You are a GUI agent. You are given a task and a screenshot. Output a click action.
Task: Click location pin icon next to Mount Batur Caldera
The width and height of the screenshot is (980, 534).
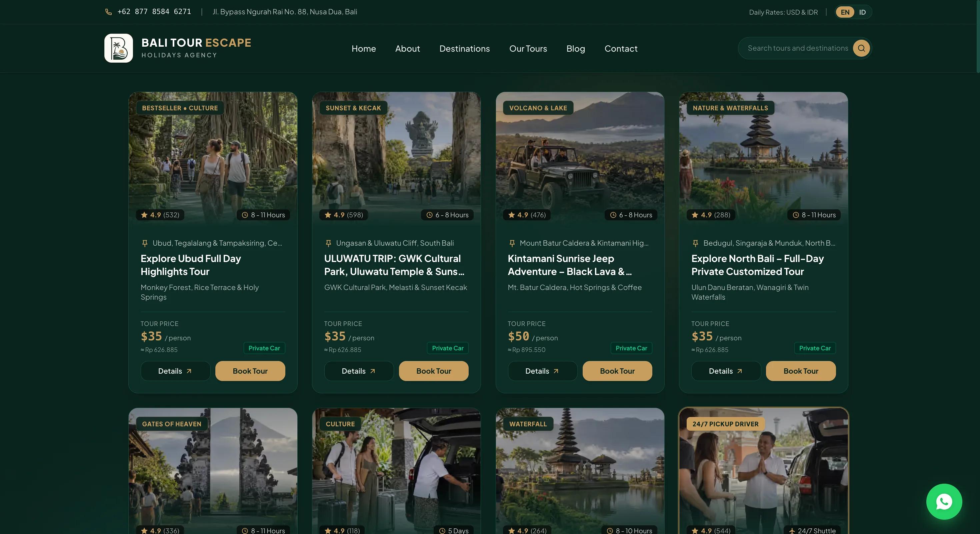[512, 243]
